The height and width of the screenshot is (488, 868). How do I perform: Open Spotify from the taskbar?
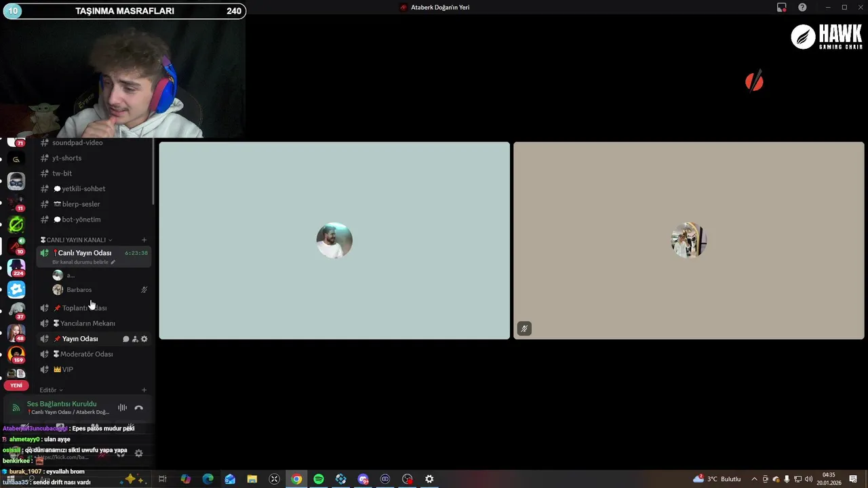pyautogui.click(x=319, y=479)
